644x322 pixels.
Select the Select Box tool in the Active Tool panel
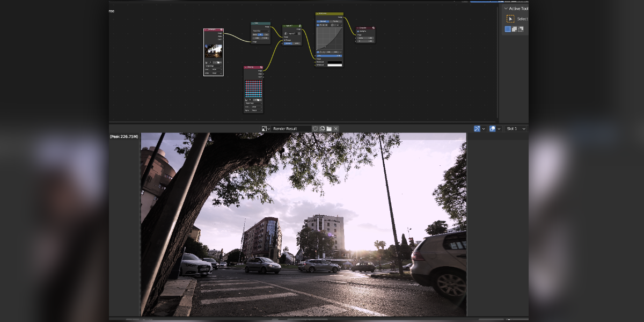[510, 19]
